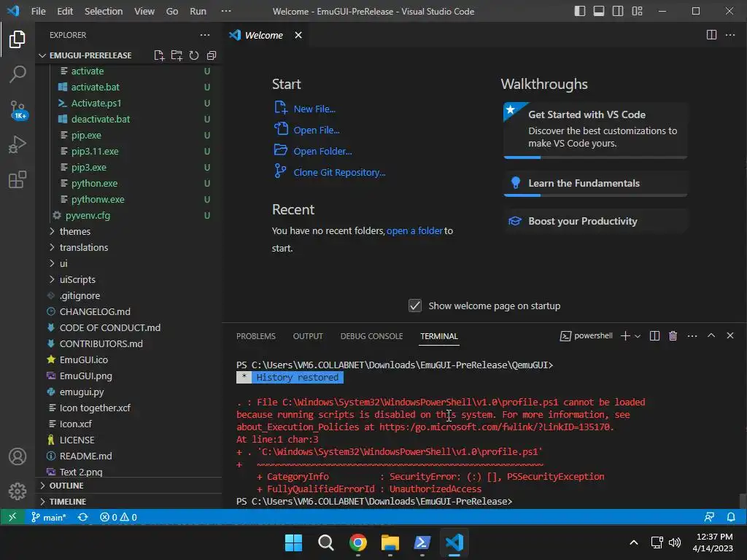Image resolution: width=747 pixels, height=560 pixels.
Task: Click New Folder icon in Explorer header
Action: 177,55
